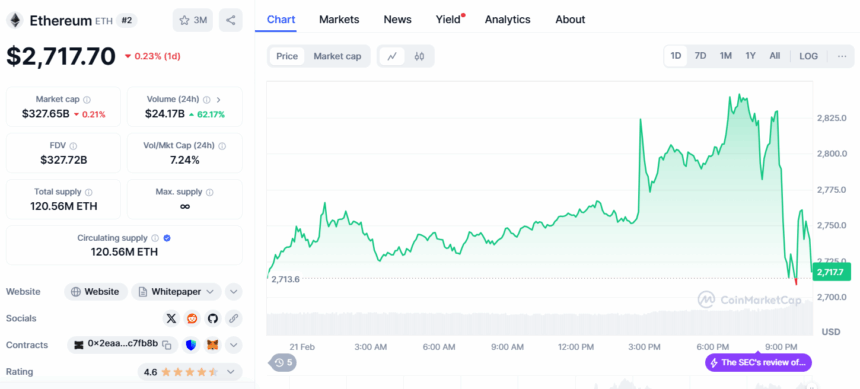This screenshot has width=860, height=389.
Task: Open Ethereum's GitHub repository icon
Action: [213, 318]
